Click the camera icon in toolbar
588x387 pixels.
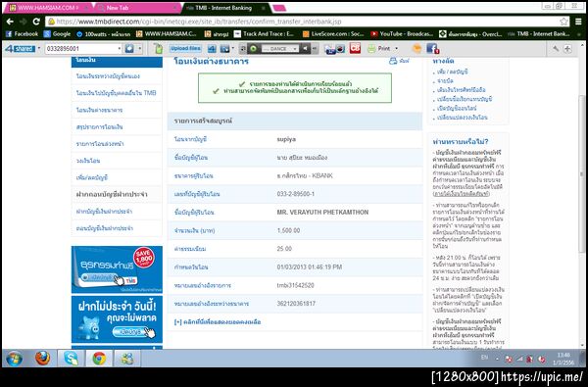coord(340,48)
